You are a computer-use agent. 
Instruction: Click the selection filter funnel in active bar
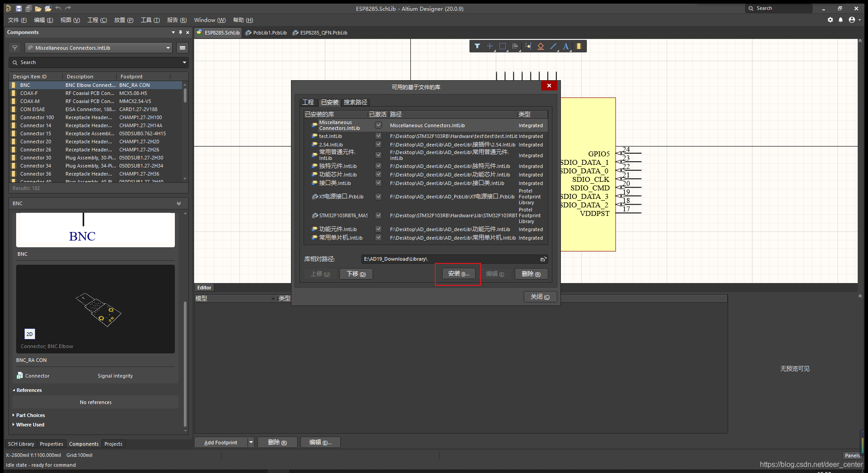[477, 46]
